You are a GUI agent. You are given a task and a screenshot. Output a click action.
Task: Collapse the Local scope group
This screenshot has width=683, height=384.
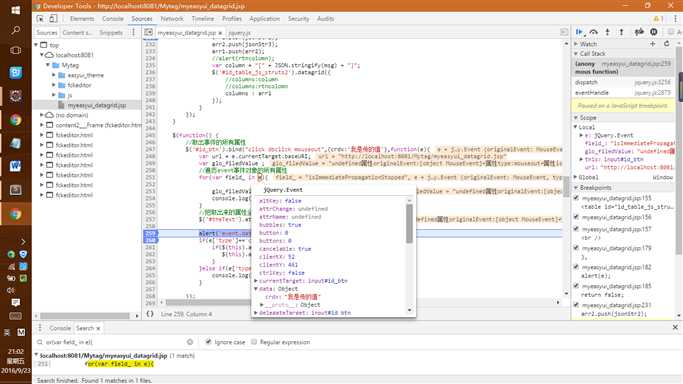(576, 127)
